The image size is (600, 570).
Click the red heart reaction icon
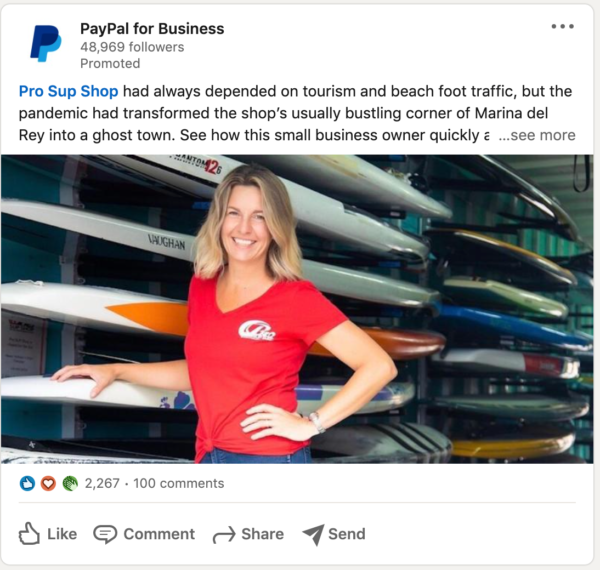pyautogui.click(x=48, y=484)
